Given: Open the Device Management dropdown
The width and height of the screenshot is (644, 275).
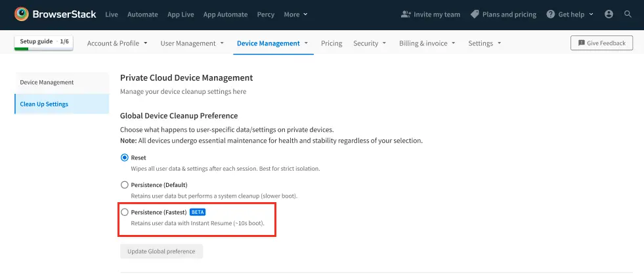Looking at the screenshot, I should click(x=272, y=43).
